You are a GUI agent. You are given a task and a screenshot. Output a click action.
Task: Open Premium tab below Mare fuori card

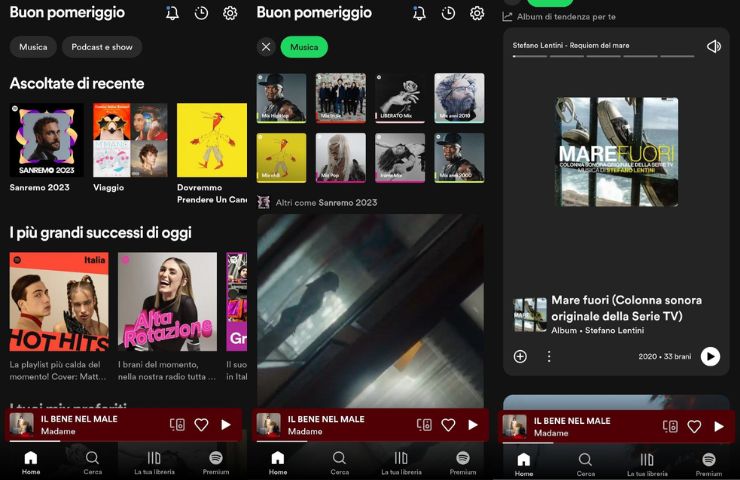[x=708, y=463]
